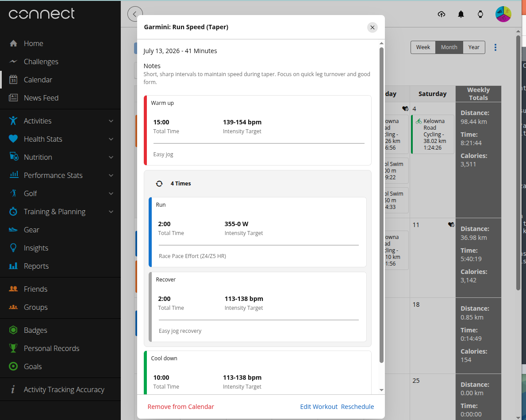The image size is (526, 420).
Task: Select the Calendar sidebar icon
Action: click(13, 80)
